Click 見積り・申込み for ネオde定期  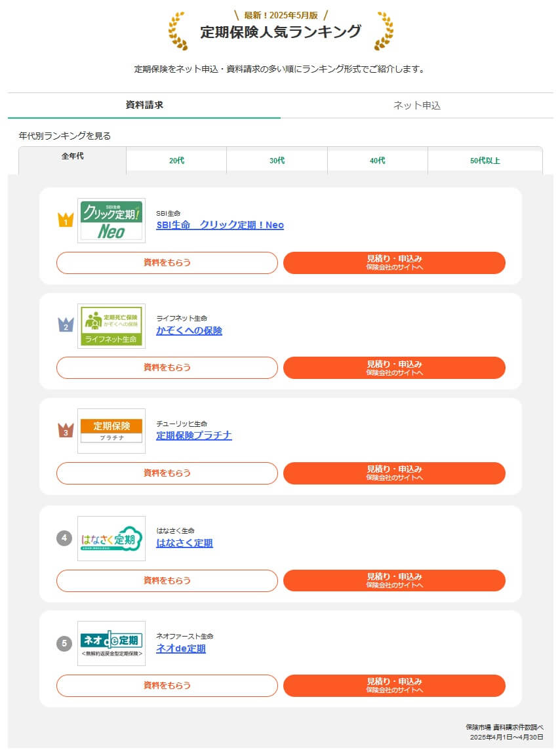click(x=395, y=686)
